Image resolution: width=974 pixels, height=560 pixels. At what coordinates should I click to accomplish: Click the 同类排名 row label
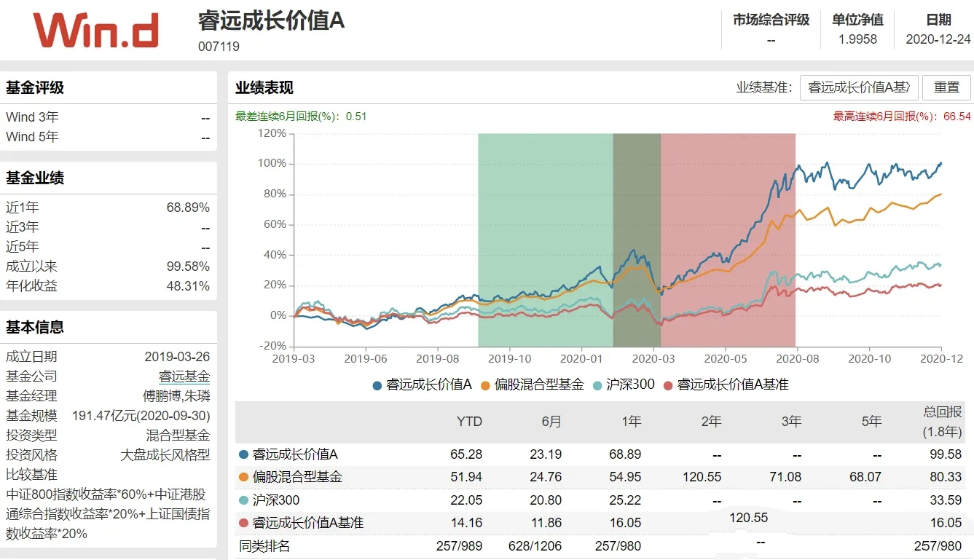[264, 545]
